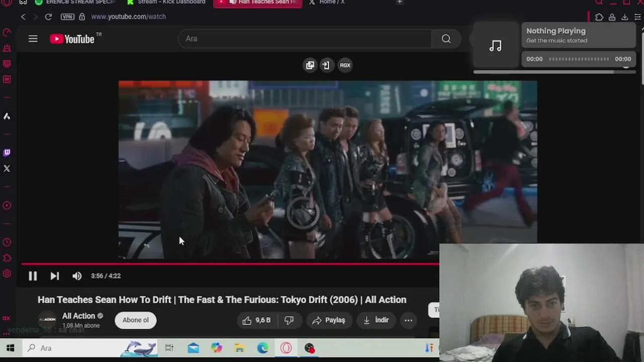This screenshot has height=362, width=644.
Task: Open the OBS icon in the taskbar
Action: pyautogui.click(x=309, y=348)
